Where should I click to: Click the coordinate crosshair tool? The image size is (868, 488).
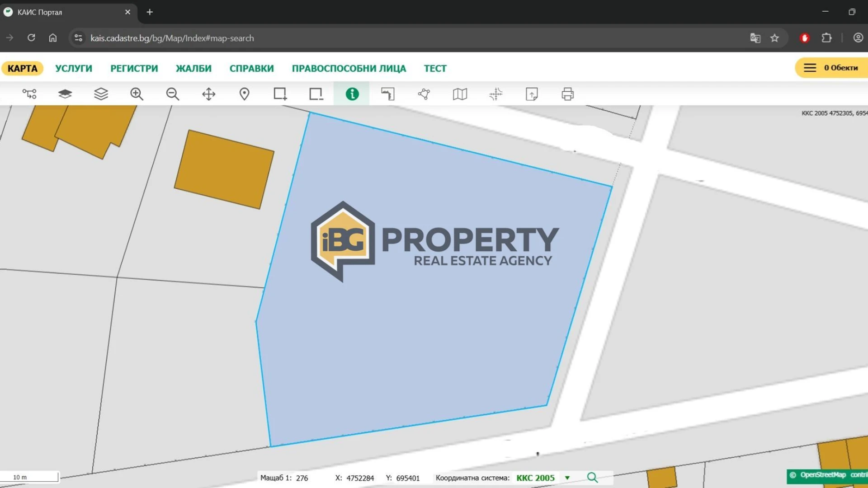[x=496, y=94]
